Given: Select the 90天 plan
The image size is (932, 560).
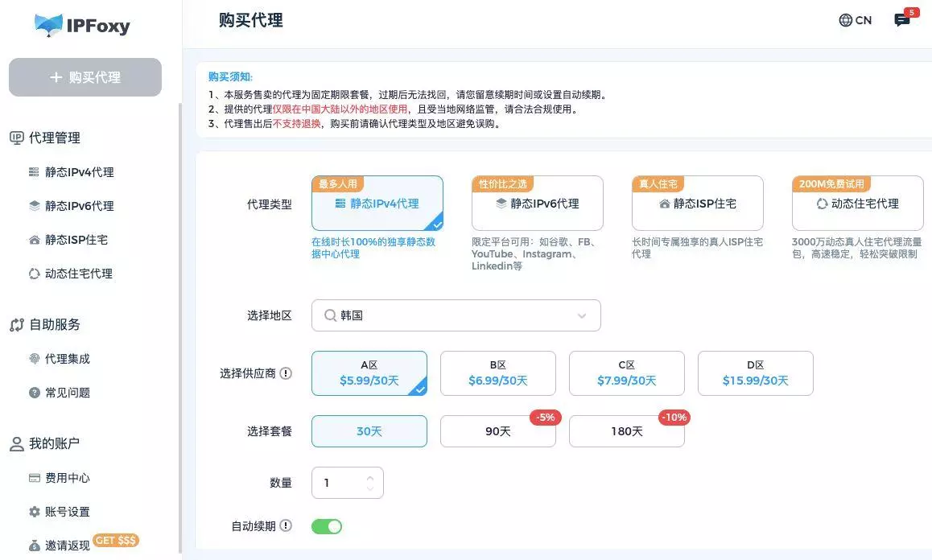Looking at the screenshot, I should point(498,431).
